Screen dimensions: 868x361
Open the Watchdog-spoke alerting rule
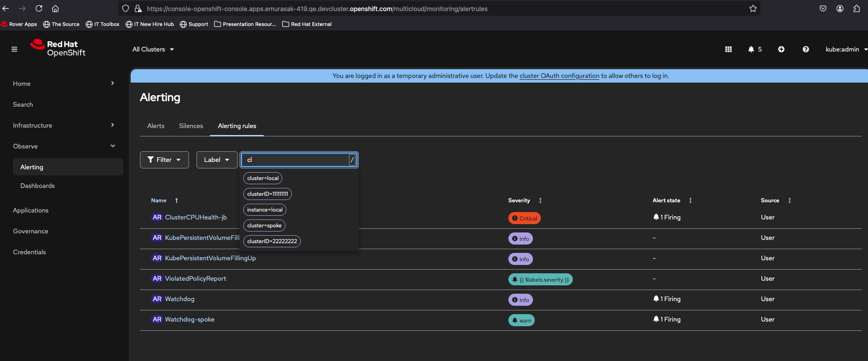(x=190, y=319)
